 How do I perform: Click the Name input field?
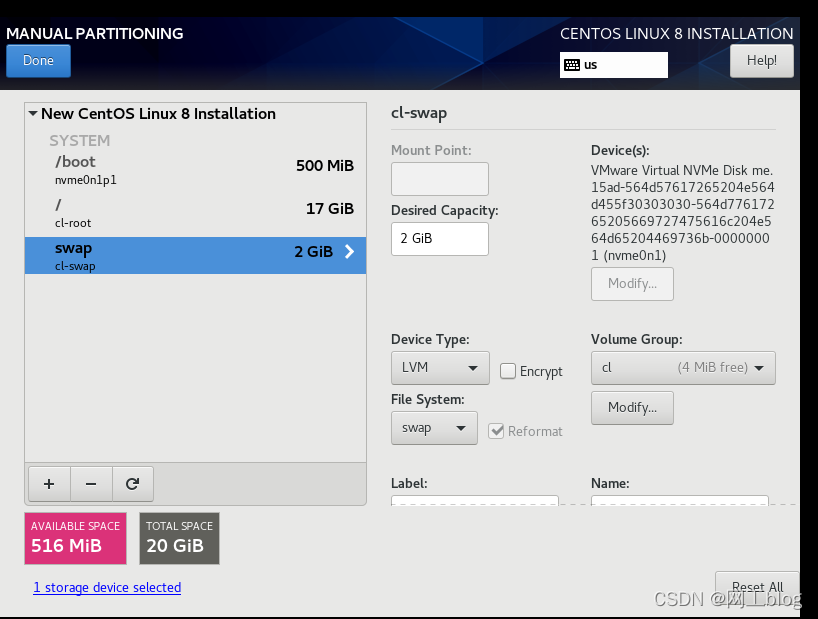(679, 501)
